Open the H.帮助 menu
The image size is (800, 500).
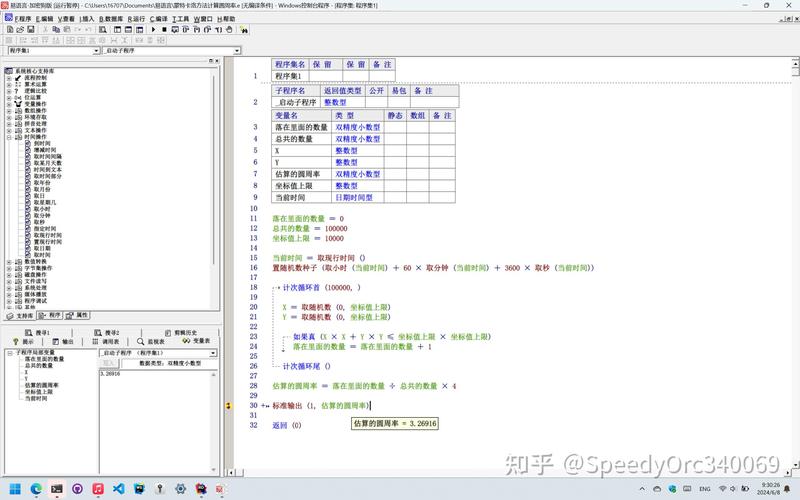click(x=226, y=19)
